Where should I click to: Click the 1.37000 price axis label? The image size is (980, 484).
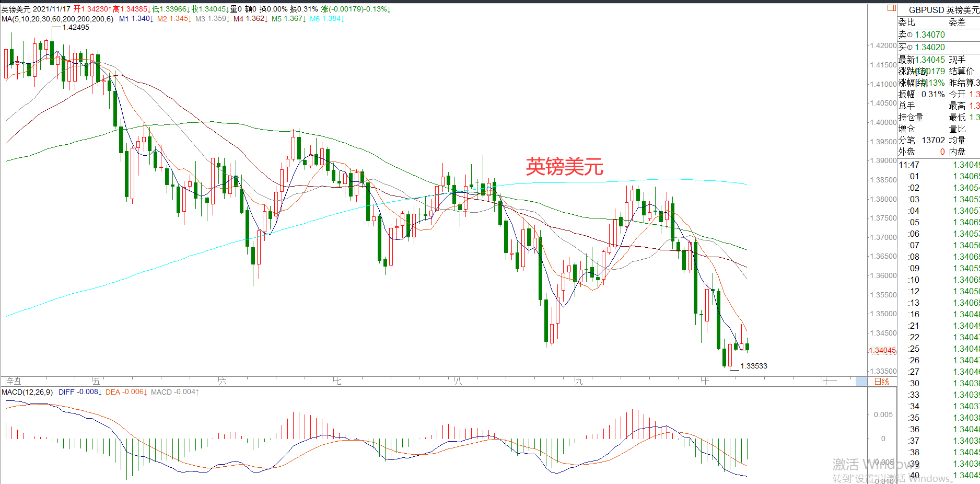point(883,237)
